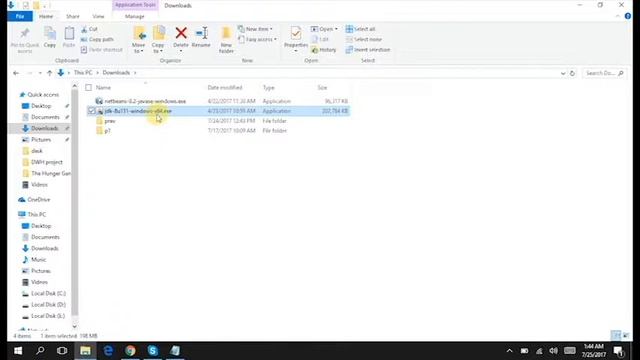Open the Move to dropdown
This screenshot has height=360, width=640.
[x=139, y=40]
